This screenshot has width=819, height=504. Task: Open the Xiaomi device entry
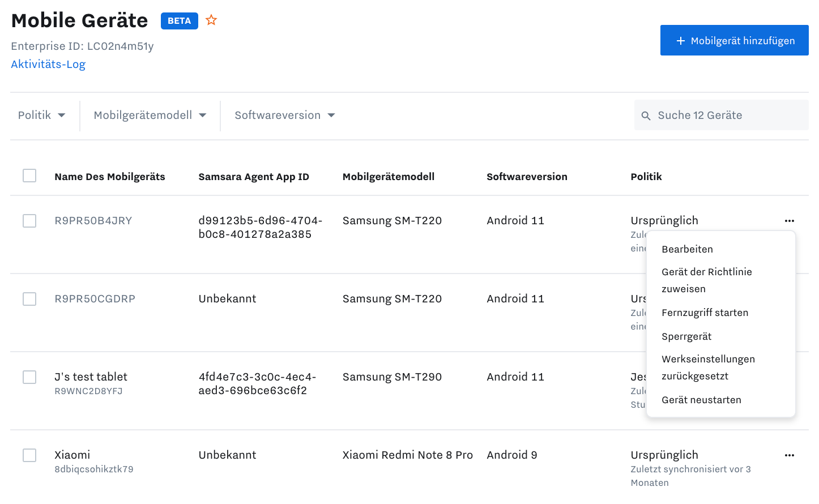pos(72,455)
